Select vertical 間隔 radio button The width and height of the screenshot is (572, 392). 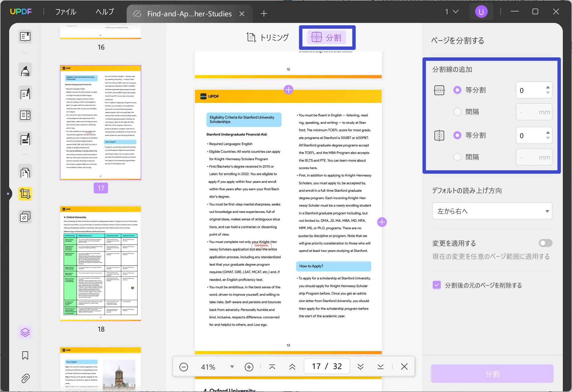click(x=457, y=157)
